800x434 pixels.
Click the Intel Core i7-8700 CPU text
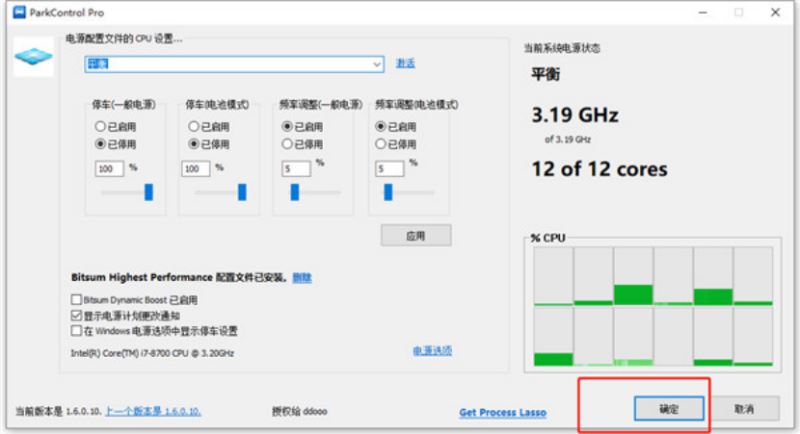(152, 353)
